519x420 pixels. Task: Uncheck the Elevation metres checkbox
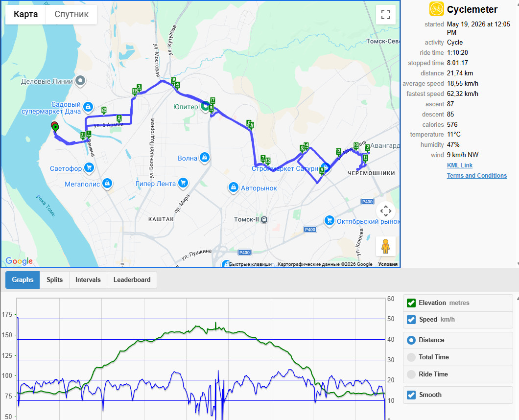411,303
